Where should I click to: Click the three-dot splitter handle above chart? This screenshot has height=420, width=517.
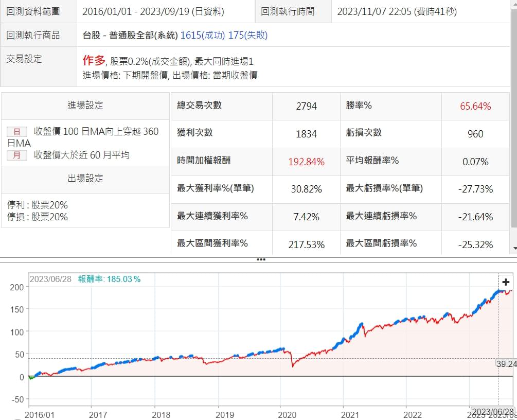point(261,259)
